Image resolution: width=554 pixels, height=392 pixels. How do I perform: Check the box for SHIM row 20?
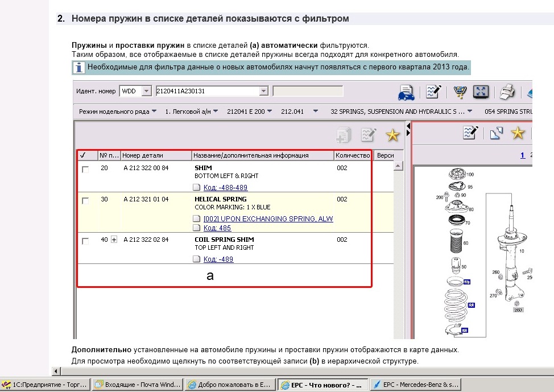85,170
